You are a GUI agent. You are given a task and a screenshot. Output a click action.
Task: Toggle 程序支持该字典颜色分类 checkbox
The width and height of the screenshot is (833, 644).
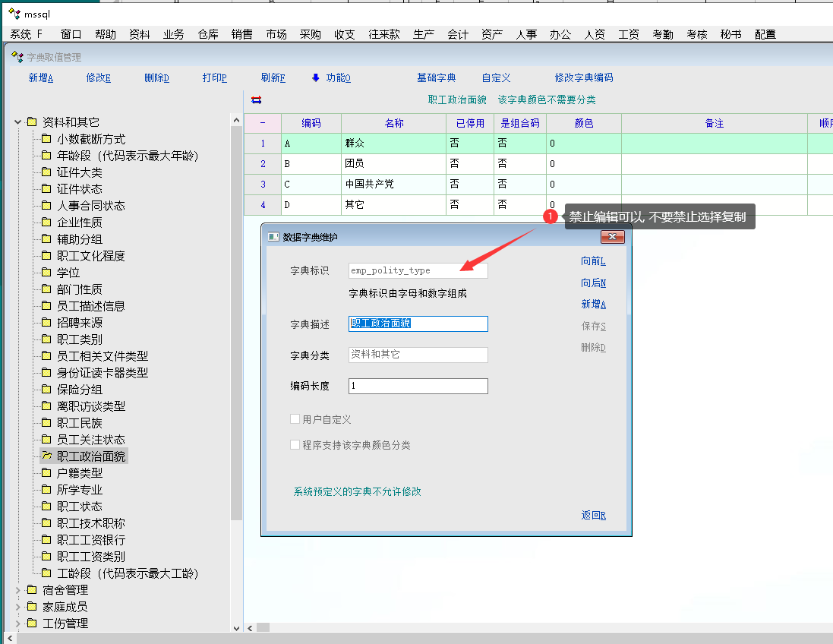coord(295,445)
